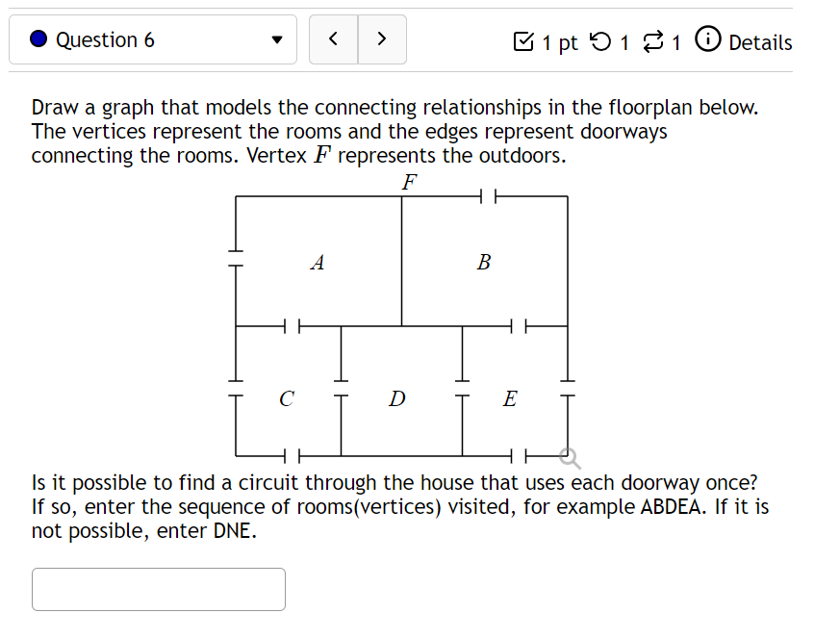
Task: Expand the question navigation list via the down arrow
Action: (x=277, y=39)
